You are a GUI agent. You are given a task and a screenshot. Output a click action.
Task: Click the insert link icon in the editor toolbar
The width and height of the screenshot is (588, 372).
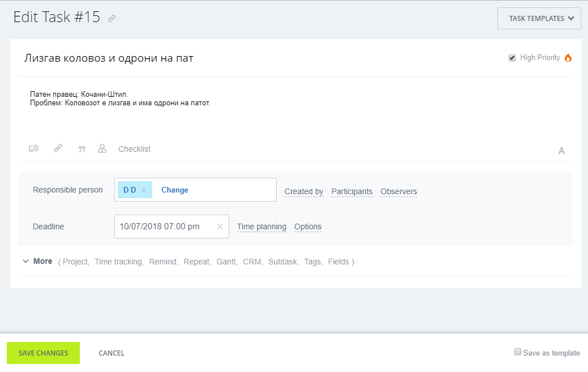(58, 149)
